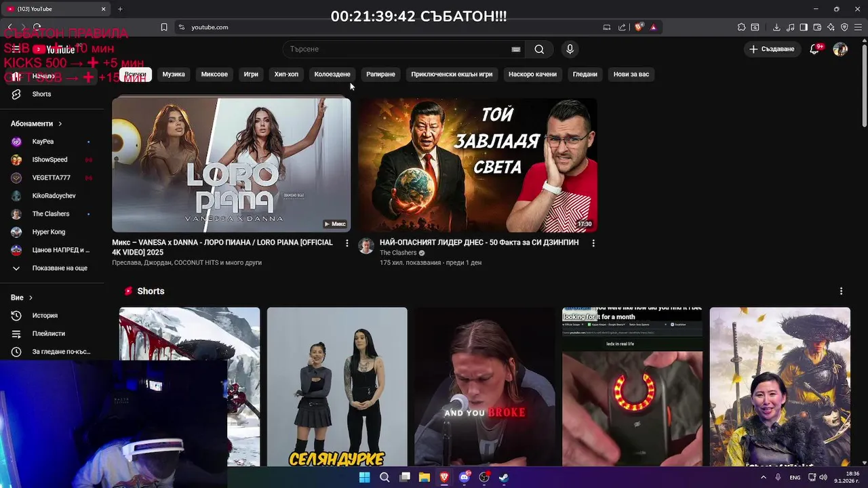
Task: Open Shorts in the left sidebar
Action: click(x=53, y=94)
